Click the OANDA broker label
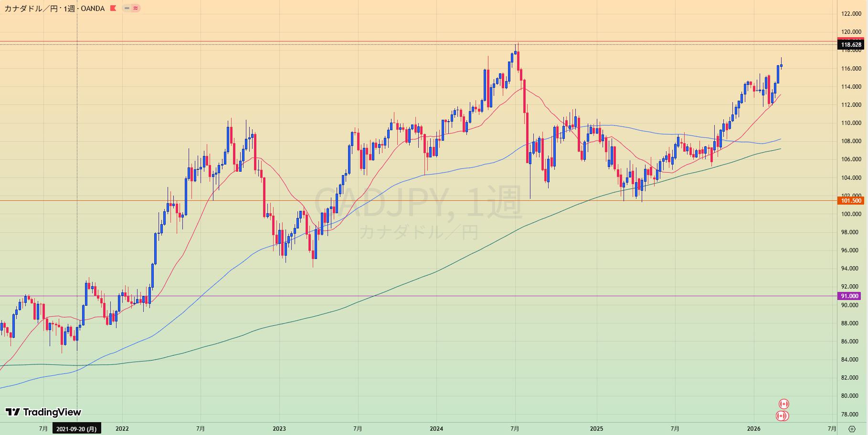 [x=93, y=8]
